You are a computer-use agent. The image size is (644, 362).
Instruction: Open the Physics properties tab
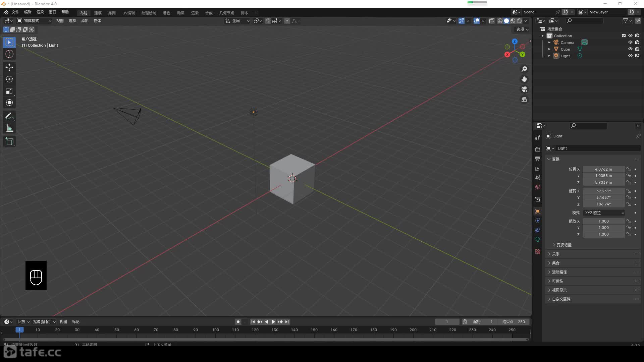[538, 221]
